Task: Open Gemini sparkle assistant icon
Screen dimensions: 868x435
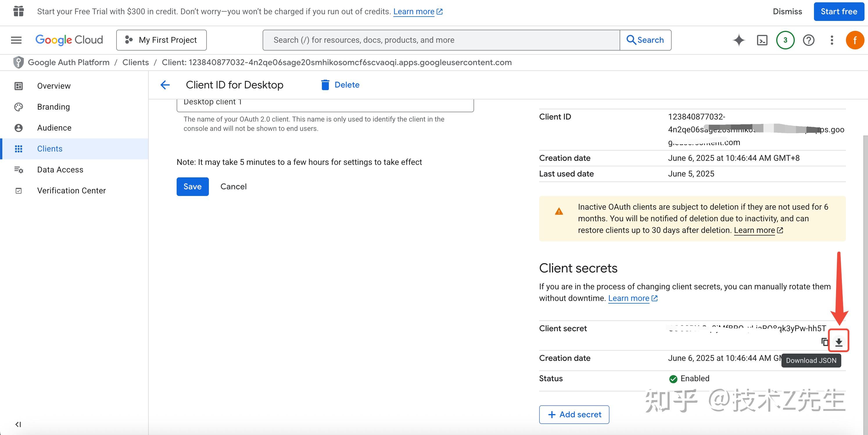Action: [x=739, y=40]
